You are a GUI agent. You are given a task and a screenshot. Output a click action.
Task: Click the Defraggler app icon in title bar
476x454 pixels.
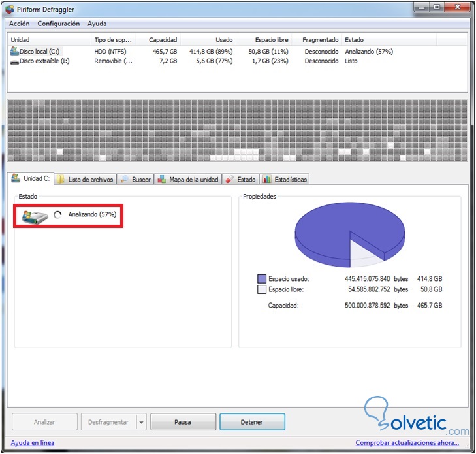coord(10,9)
